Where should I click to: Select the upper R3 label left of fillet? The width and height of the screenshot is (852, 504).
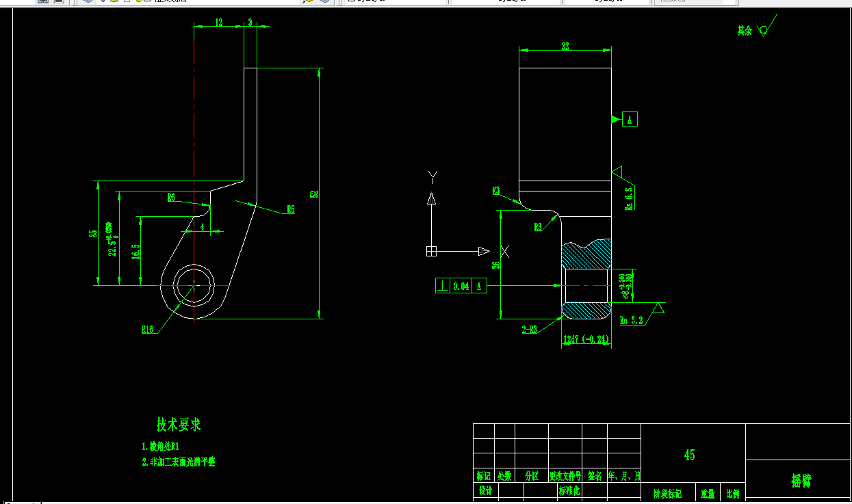tap(496, 191)
